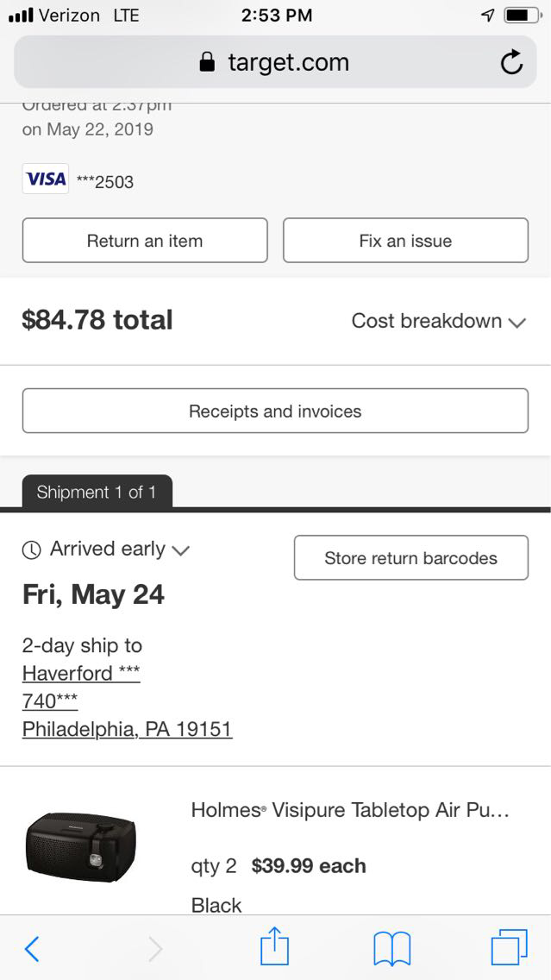Select the Shipment 1 of 1 tab
The height and width of the screenshot is (980, 551).
tap(97, 493)
